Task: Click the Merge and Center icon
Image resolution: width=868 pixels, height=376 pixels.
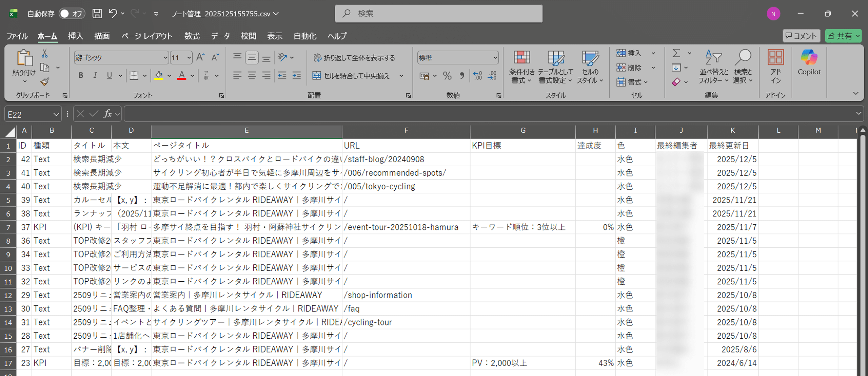Action: (x=317, y=76)
